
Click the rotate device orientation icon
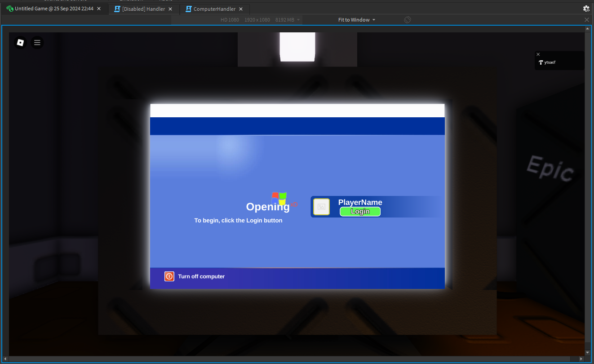(408, 20)
